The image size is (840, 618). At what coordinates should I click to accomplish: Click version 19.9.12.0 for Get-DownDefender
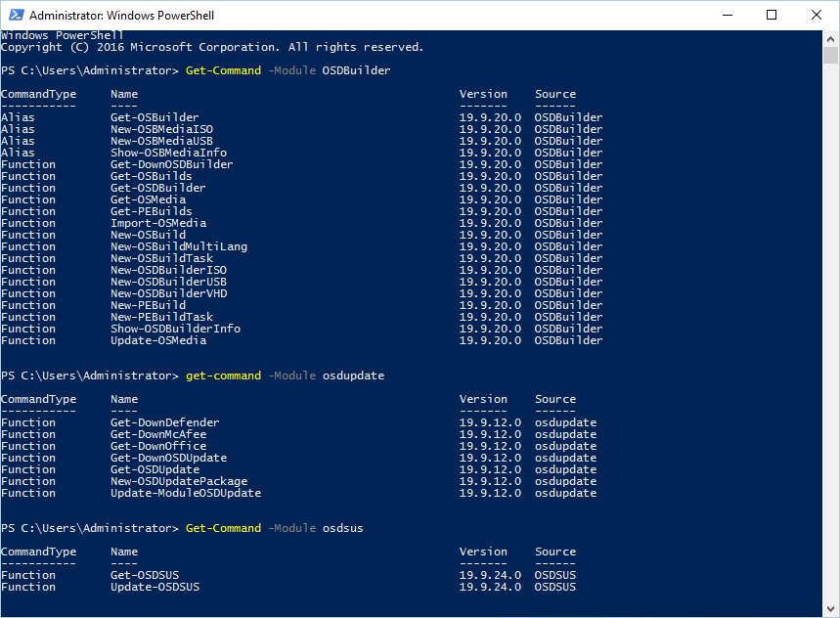click(490, 422)
